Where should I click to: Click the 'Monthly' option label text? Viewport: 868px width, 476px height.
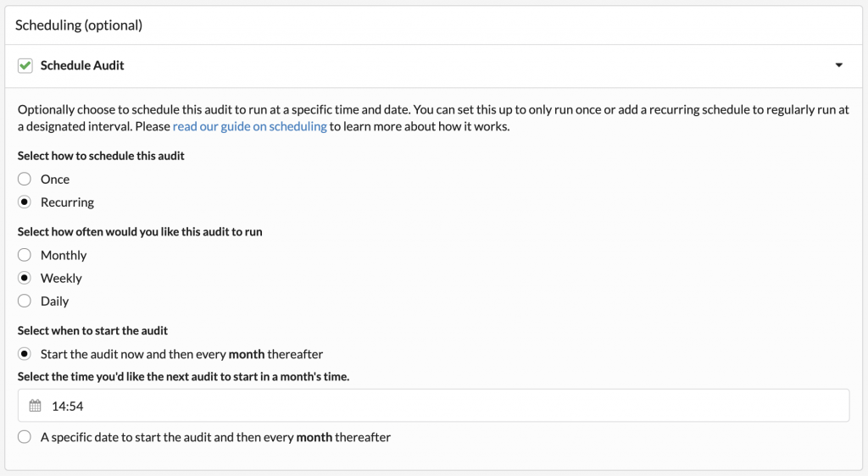click(63, 256)
